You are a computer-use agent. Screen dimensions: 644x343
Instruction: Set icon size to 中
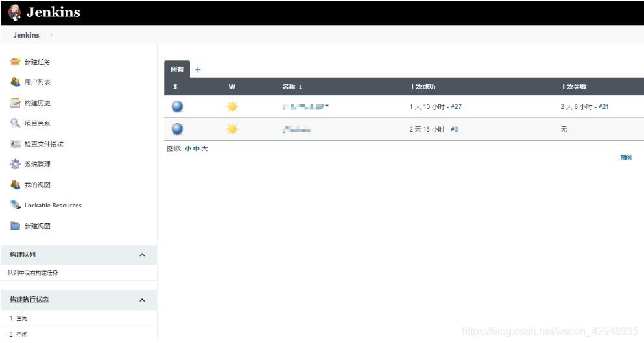coord(197,148)
